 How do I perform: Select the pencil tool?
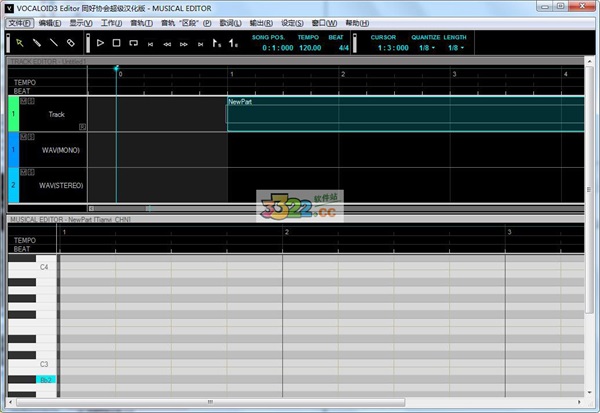point(37,43)
